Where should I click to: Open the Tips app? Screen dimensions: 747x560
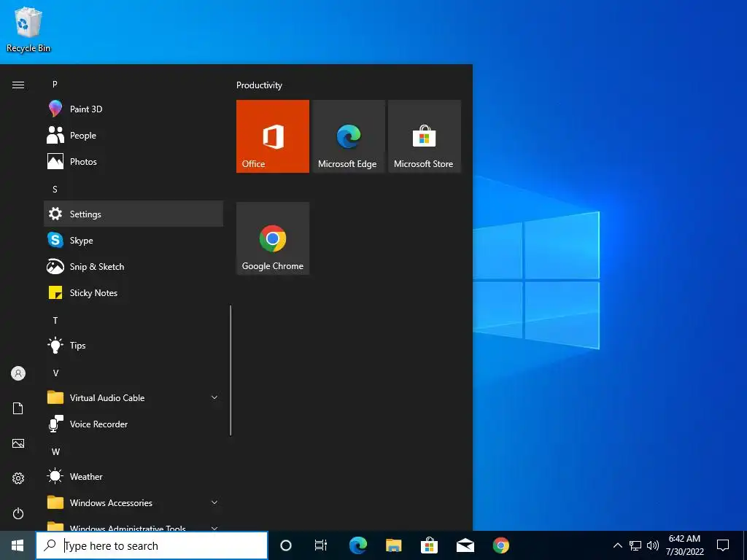[x=133, y=345]
